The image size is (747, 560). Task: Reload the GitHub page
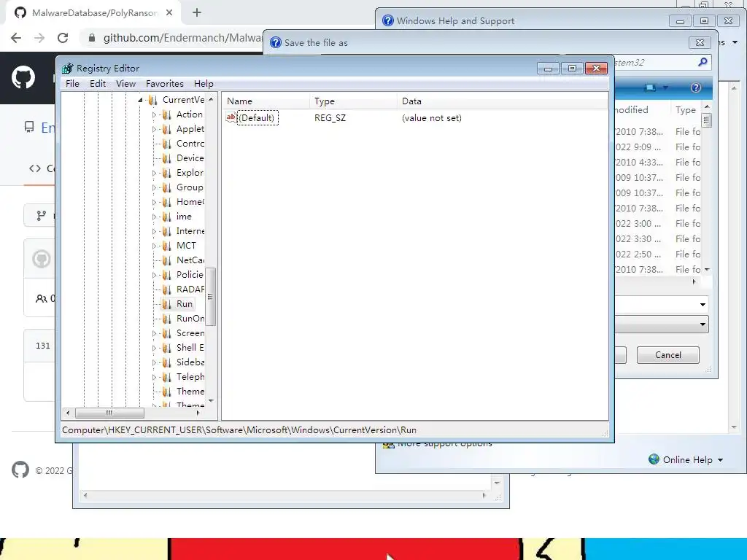click(63, 38)
